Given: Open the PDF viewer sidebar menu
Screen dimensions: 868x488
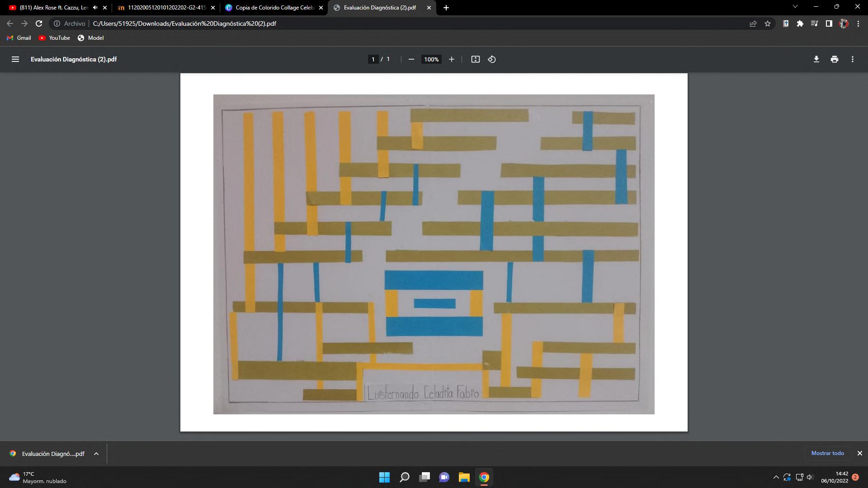Looking at the screenshot, I should click(15, 59).
